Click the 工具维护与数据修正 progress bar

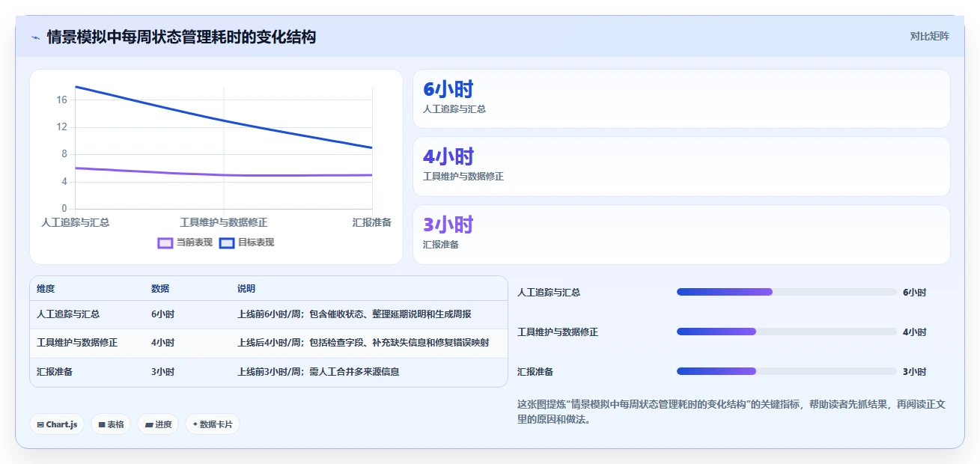click(x=786, y=332)
